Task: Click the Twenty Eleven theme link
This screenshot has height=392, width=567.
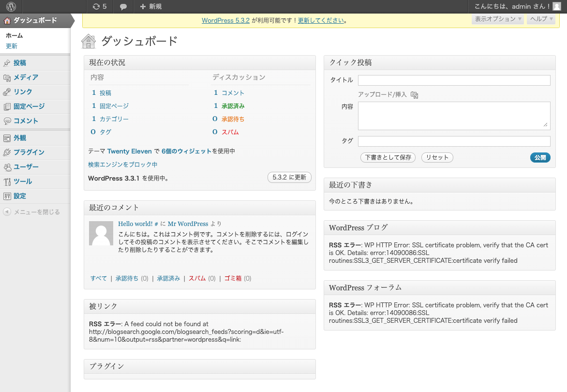Action: pyautogui.click(x=130, y=151)
